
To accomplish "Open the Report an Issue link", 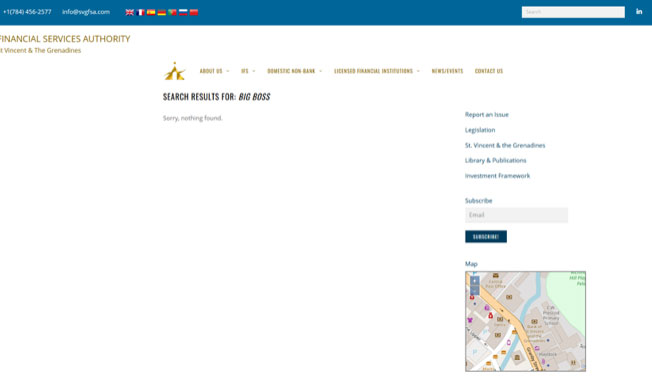I will 487,114.
